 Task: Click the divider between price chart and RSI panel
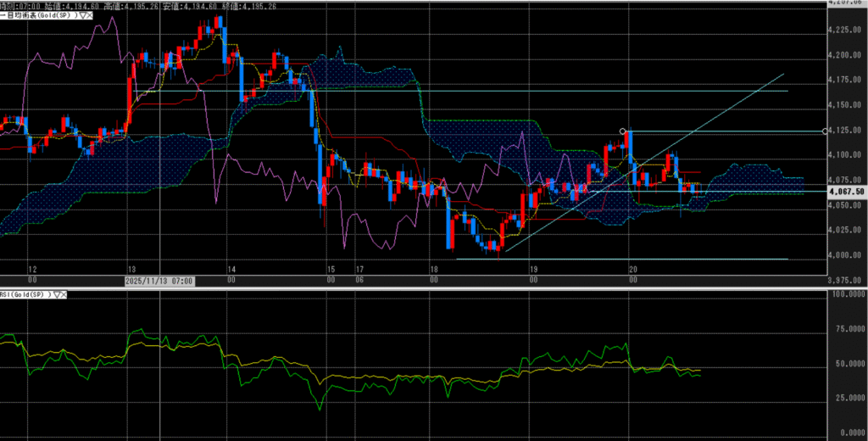click(424, 287)
